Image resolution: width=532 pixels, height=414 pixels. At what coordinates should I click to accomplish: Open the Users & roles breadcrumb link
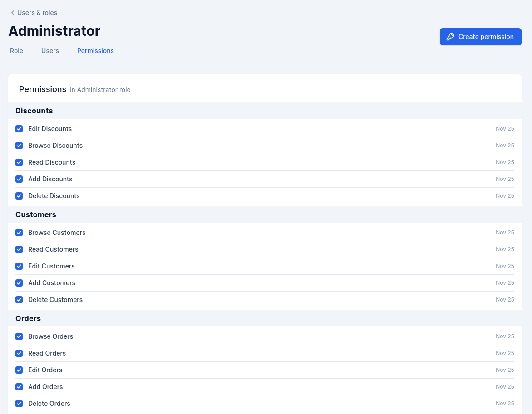pos(37,13)
